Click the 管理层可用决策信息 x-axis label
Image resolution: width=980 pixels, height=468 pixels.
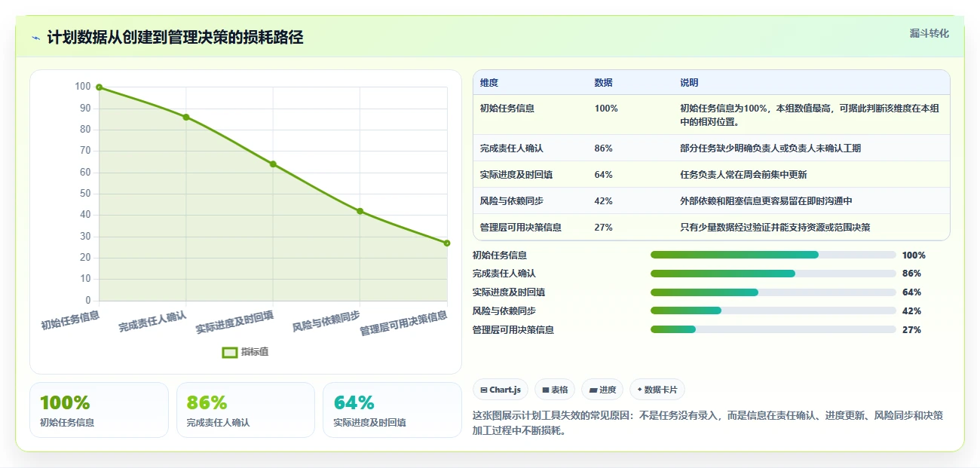[x=403, y=322]
